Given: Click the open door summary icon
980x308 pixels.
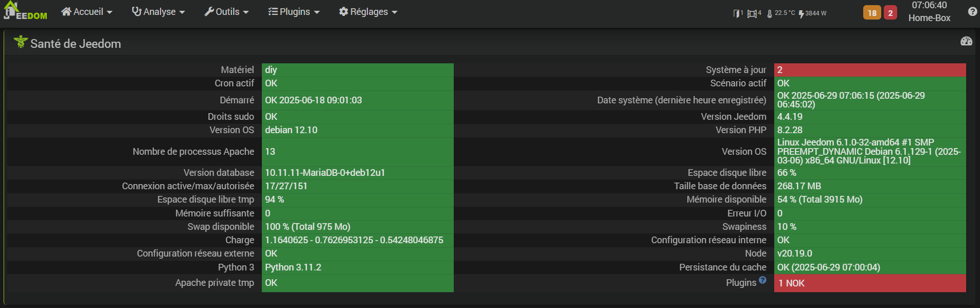Looking at the screenshot, I should (736, 14).
